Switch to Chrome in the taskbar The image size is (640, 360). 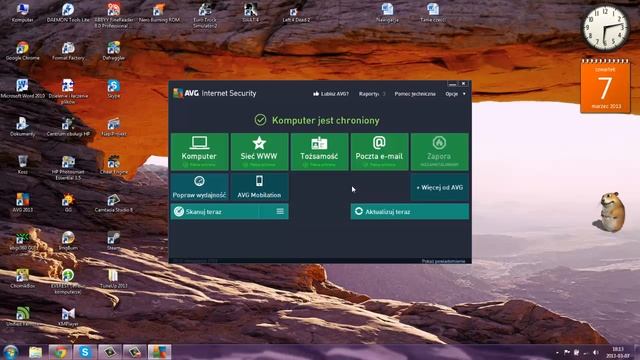click(x=60, y=352)
